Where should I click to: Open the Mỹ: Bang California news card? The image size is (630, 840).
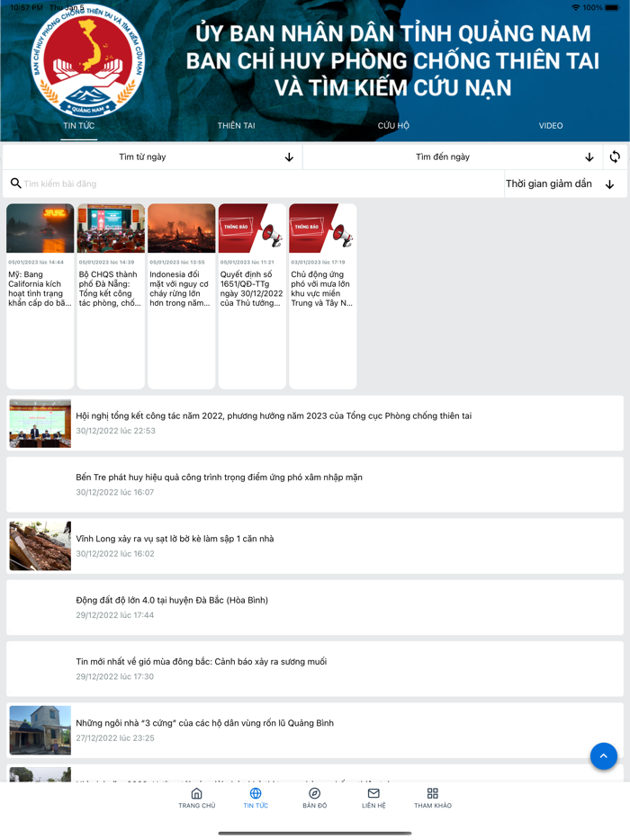coord(40,296)
